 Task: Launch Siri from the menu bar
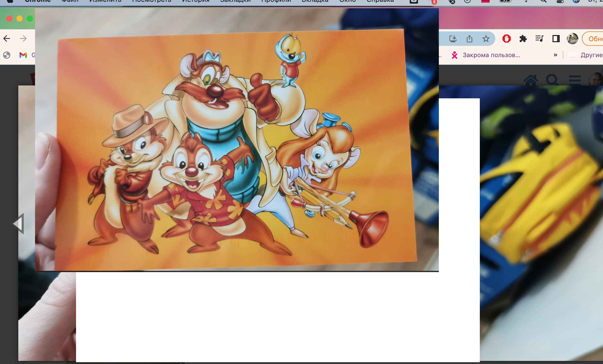coord(576,1)
